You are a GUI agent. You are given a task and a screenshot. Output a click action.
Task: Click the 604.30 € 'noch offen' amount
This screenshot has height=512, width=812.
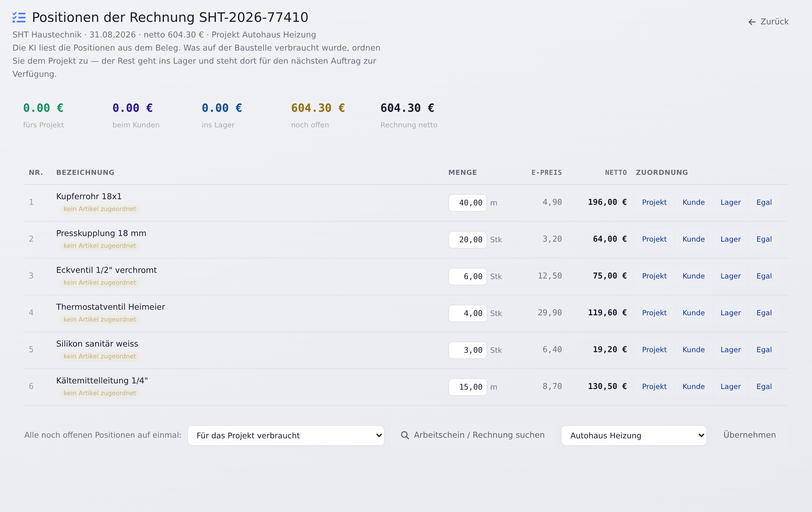(x=318, y=108)
